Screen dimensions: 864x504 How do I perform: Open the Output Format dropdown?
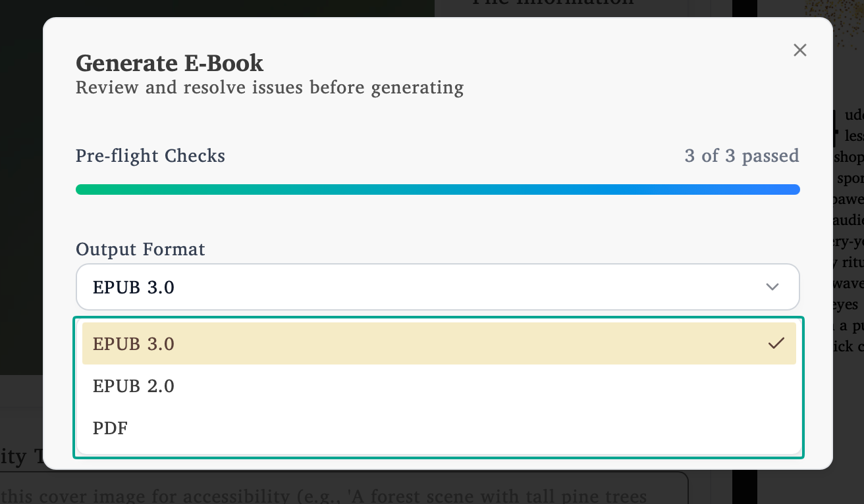[438, 287]
